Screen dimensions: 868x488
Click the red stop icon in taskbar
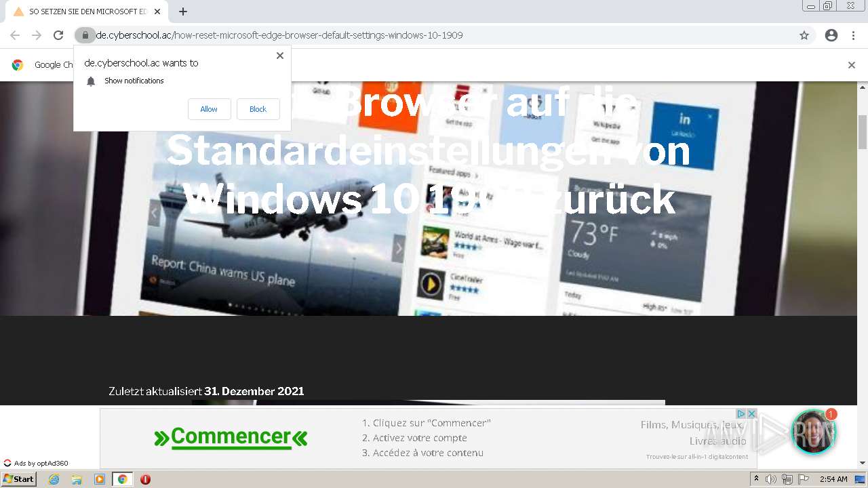(x=145, y=479)
